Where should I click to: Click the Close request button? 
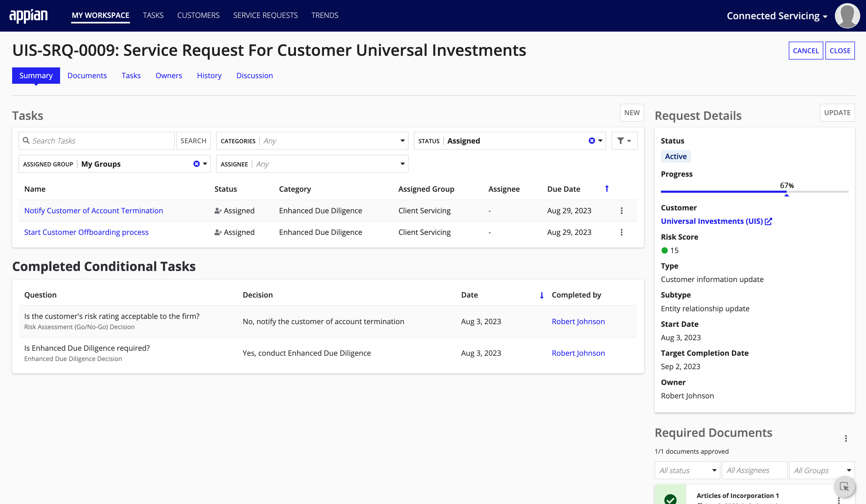(840, 51)
